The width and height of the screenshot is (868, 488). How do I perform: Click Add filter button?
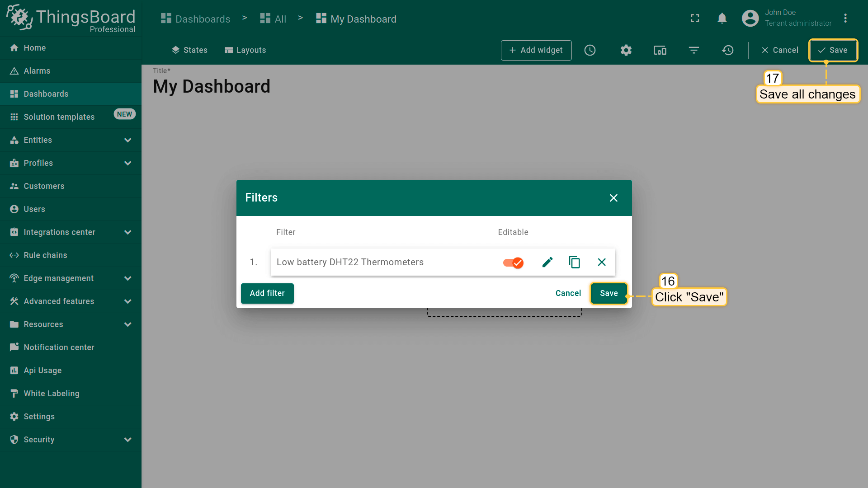tap(267, 293)
